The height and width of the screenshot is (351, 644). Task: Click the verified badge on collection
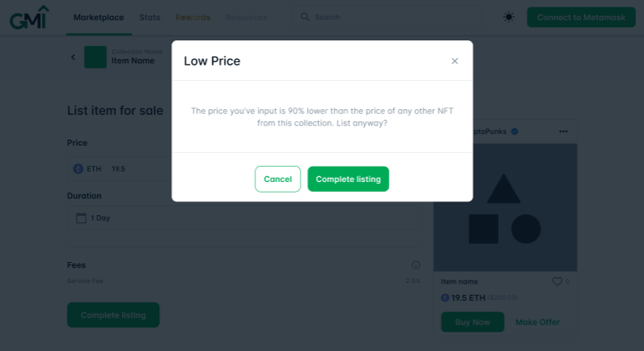[x=514, y=132]
